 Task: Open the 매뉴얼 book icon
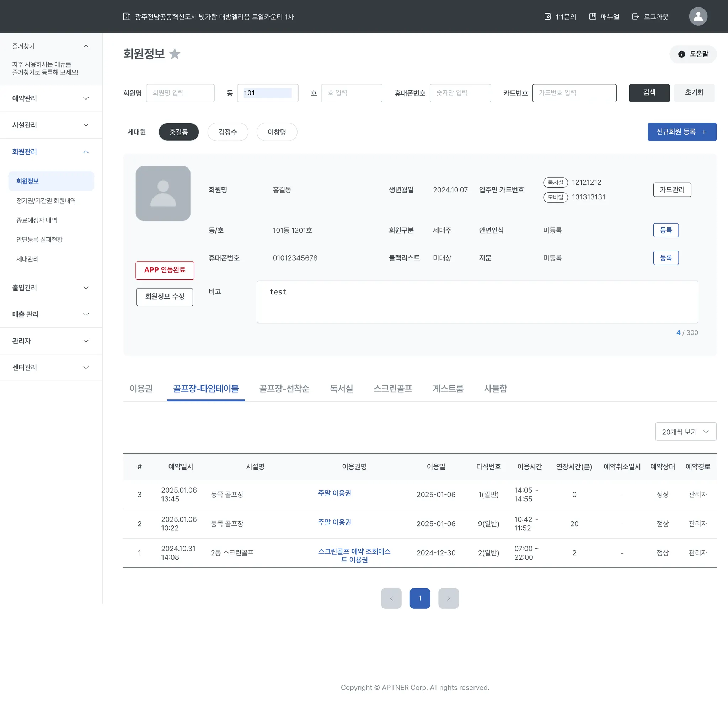(593, 16)
